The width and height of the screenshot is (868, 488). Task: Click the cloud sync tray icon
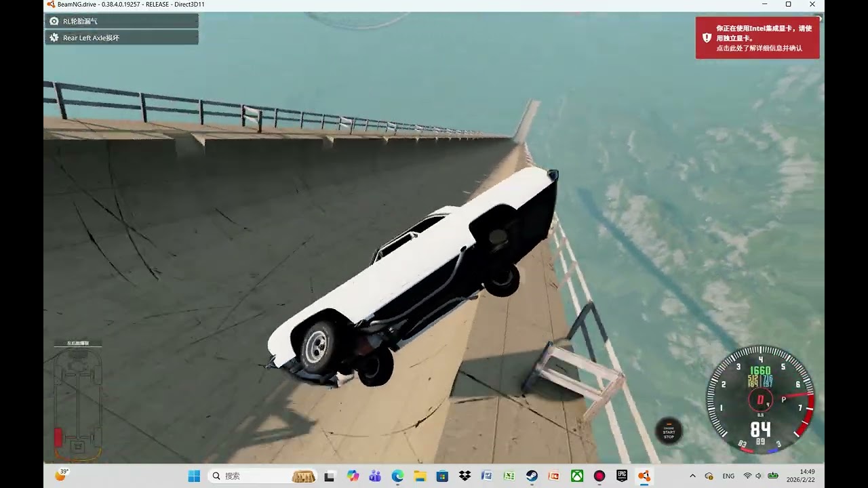(709, 476)
